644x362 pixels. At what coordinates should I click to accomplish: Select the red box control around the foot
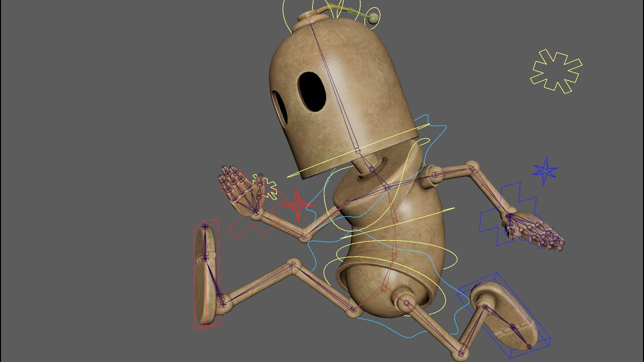click(207, 275)
